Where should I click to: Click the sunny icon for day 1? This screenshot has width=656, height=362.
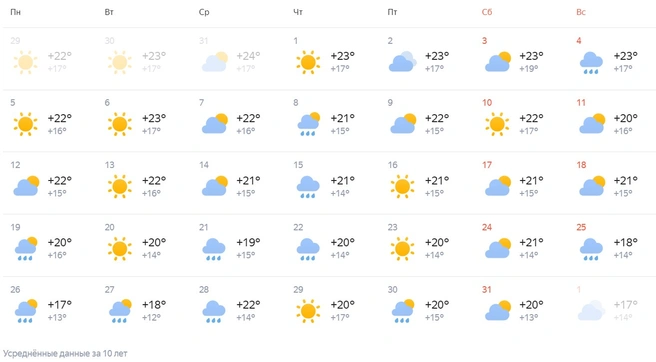(308, 62)
